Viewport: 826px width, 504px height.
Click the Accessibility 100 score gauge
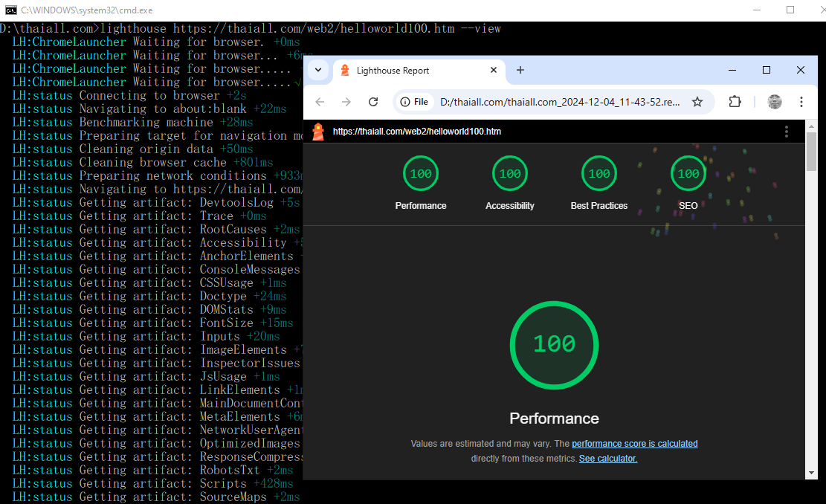pyautogui.click(x=510, y=173)
